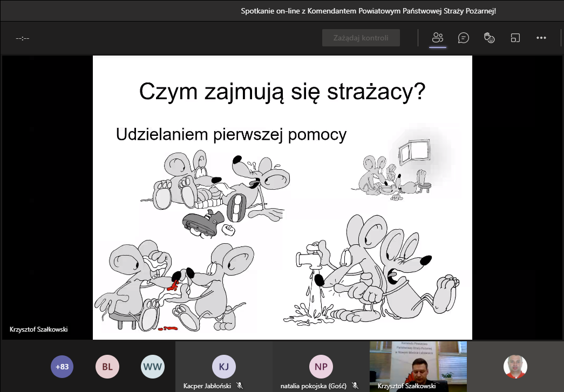Select Krzysztof Szałkowski's video thumbnail

418,367
